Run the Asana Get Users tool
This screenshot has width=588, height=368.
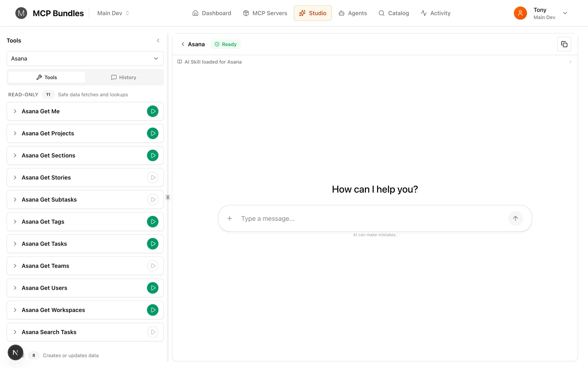(x=153, y=288)
